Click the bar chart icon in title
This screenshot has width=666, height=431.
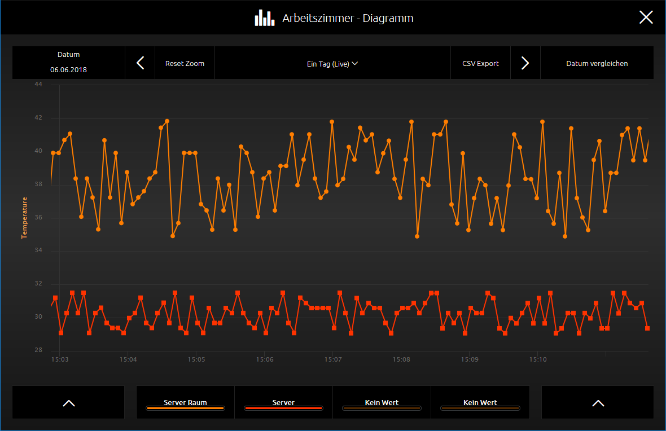pos(264,18)
